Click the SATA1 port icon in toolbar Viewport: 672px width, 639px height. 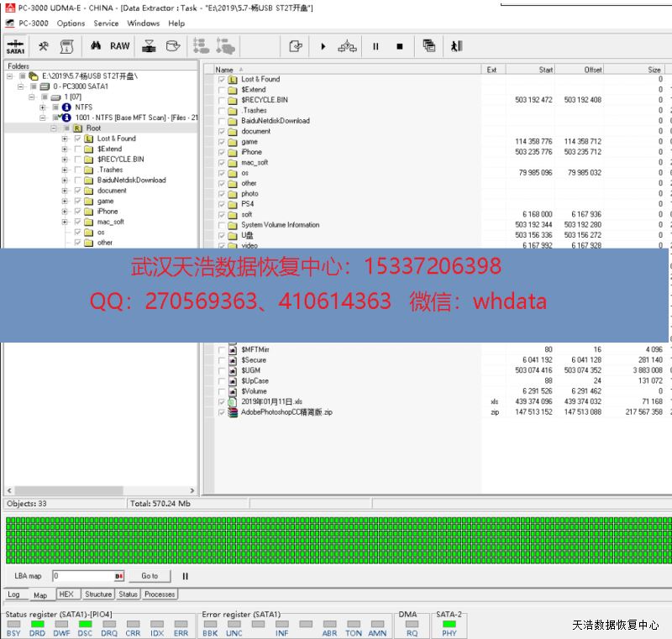[x=15, y=46]
